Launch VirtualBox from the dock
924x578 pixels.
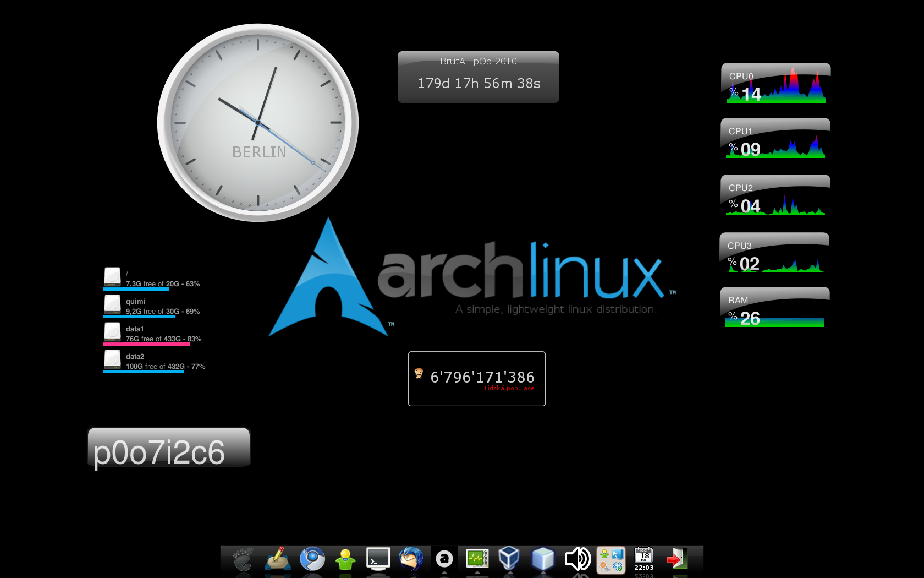click(x=509, y=558)
